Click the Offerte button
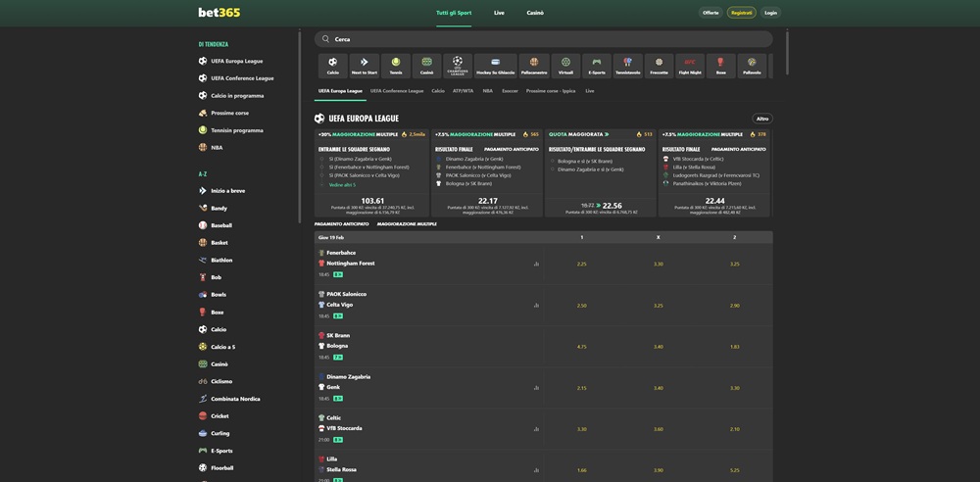 coord(710,13)
